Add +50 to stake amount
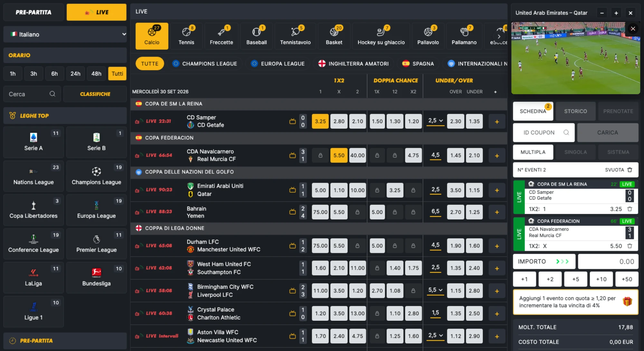644x351 pixels. pyautogui.click(x=627, y=279)
